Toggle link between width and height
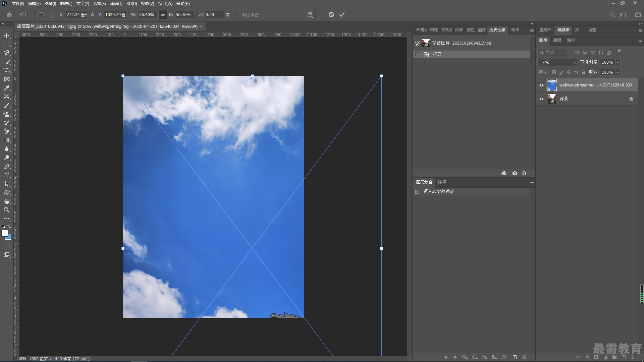This screenshot has height=362, width=644. pos(163,15)
